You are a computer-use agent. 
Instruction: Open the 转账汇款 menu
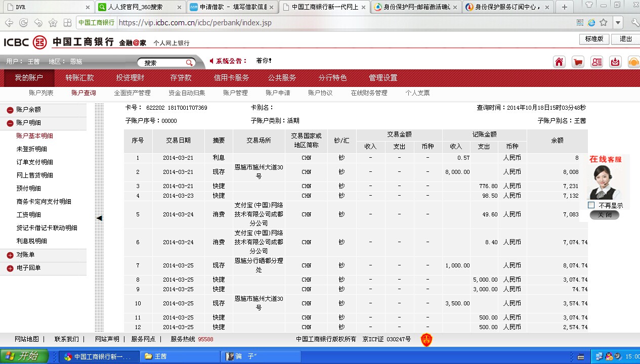79,78
